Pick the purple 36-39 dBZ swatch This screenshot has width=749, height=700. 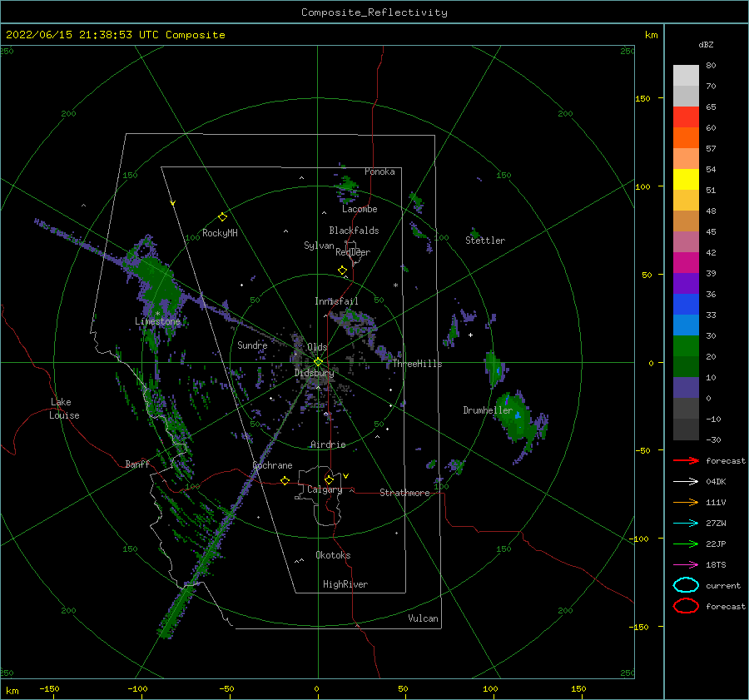pyautogui.click(x=686, y=284)
